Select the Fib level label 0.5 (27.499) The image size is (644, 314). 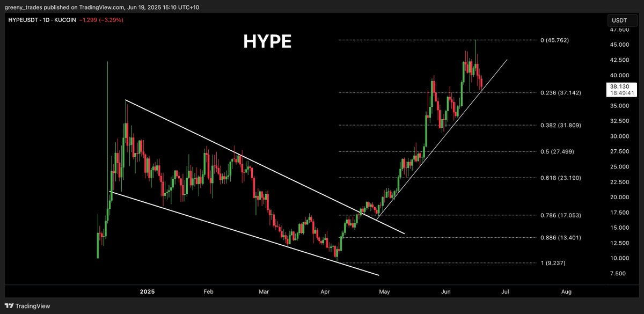[557, 151]
